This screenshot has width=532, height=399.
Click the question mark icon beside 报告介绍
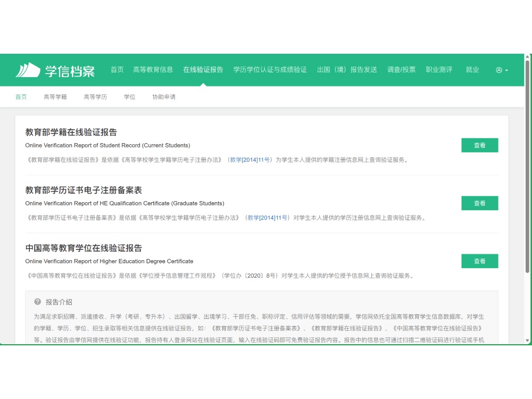(x=38, y=302)
